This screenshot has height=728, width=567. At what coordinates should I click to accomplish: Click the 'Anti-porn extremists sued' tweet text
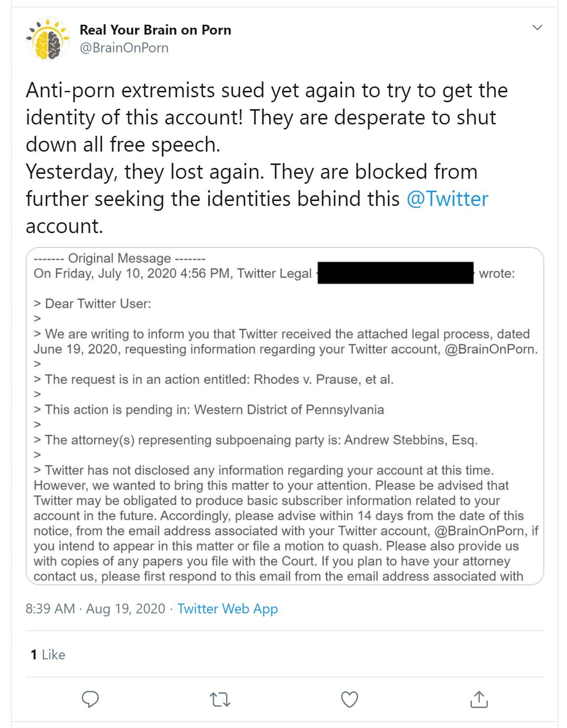coord(266,91)
